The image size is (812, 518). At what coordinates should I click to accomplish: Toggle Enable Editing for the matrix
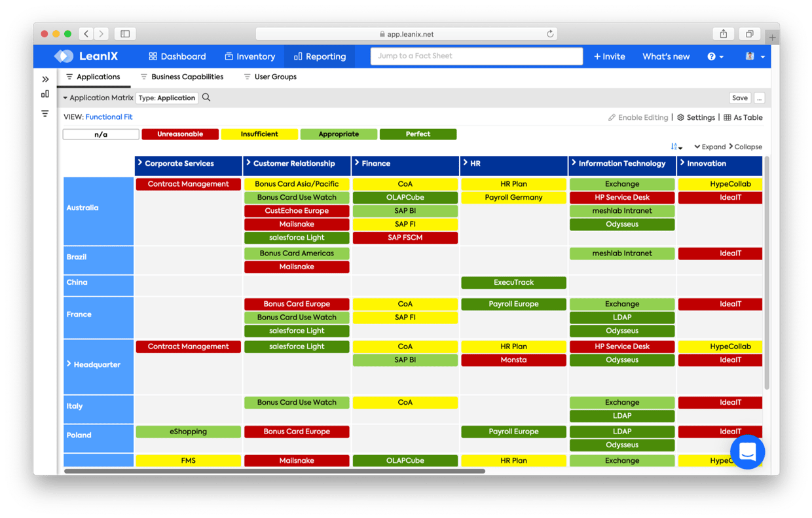pos(638,118)
